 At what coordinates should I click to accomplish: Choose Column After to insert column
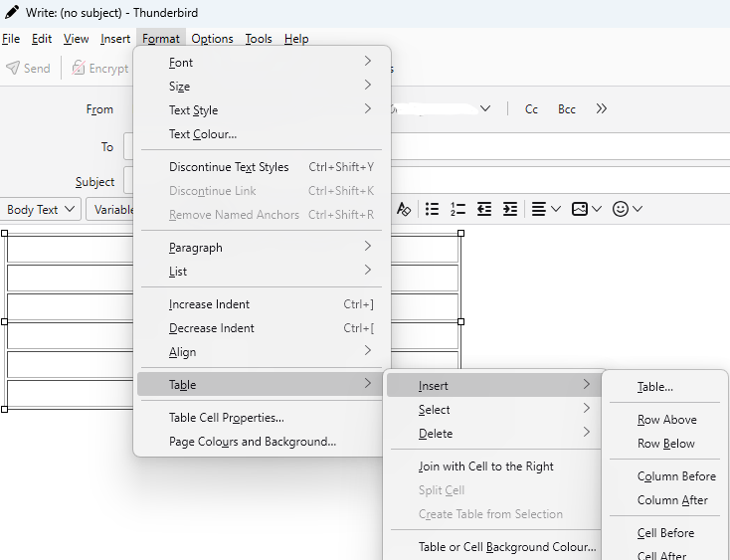(x=672, y=500)
